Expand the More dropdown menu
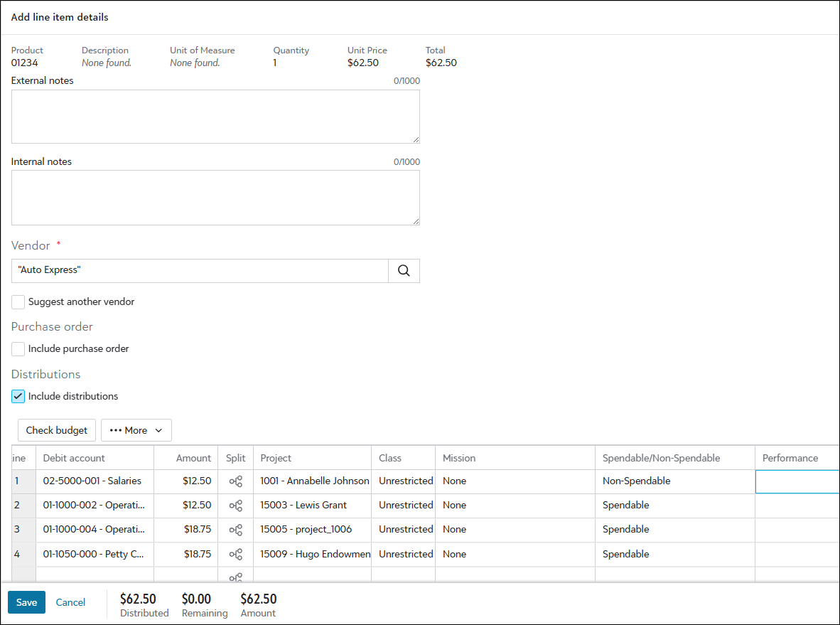This screenshot has height=625, width=840. tap(136, 430)
